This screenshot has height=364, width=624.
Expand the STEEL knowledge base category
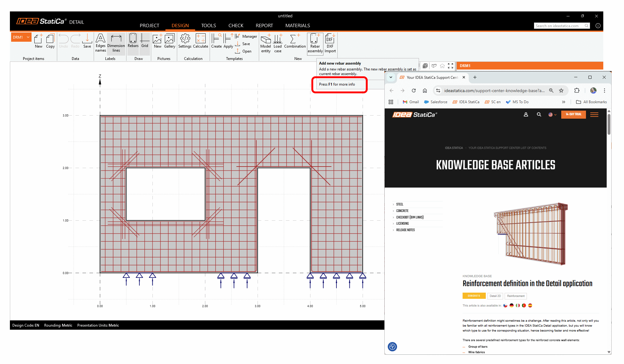pyautogui.click(x=400, y=204)
